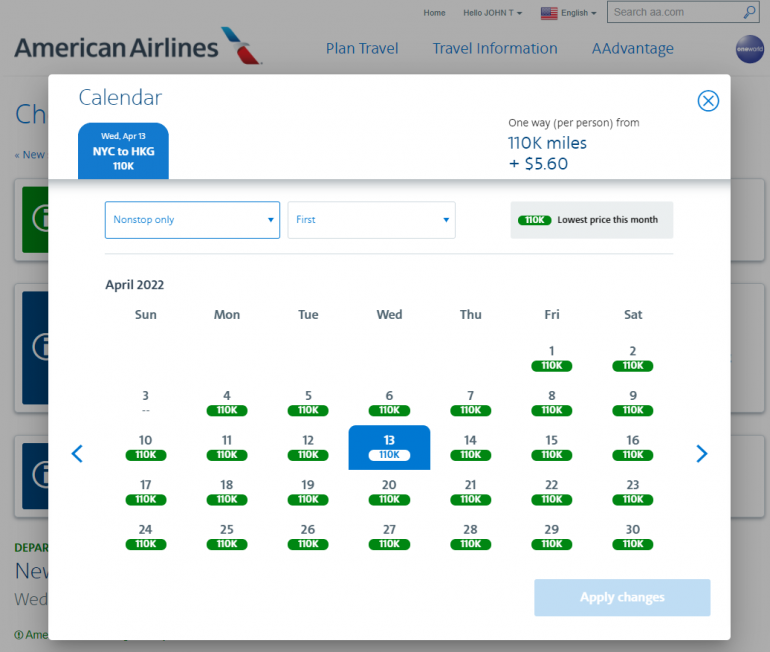770x652 pixels.
Task: Close the Calendar dialog with X icon
Action: [x=708, y=100]
